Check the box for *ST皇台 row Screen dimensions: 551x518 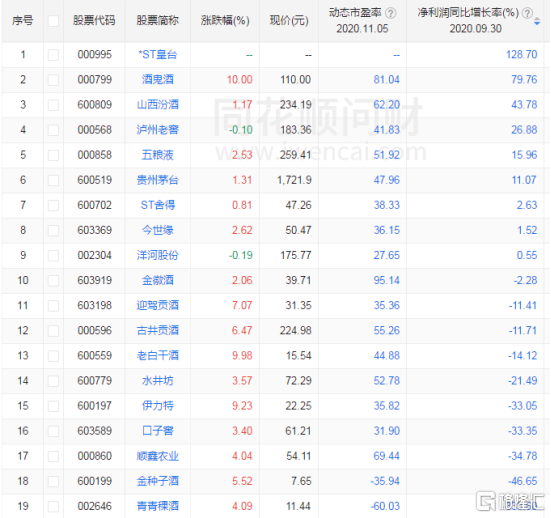(x=53, y=55)
